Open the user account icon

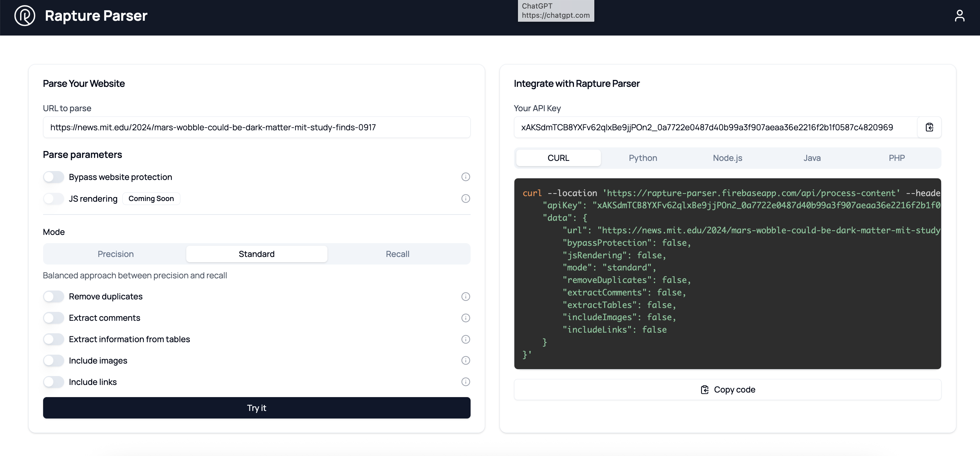pos(960,15)
